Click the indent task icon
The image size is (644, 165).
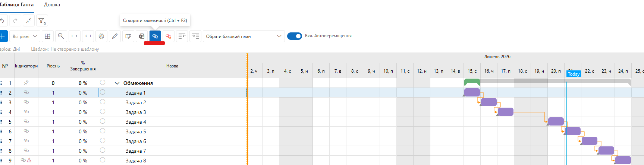[x=195, y=36]
